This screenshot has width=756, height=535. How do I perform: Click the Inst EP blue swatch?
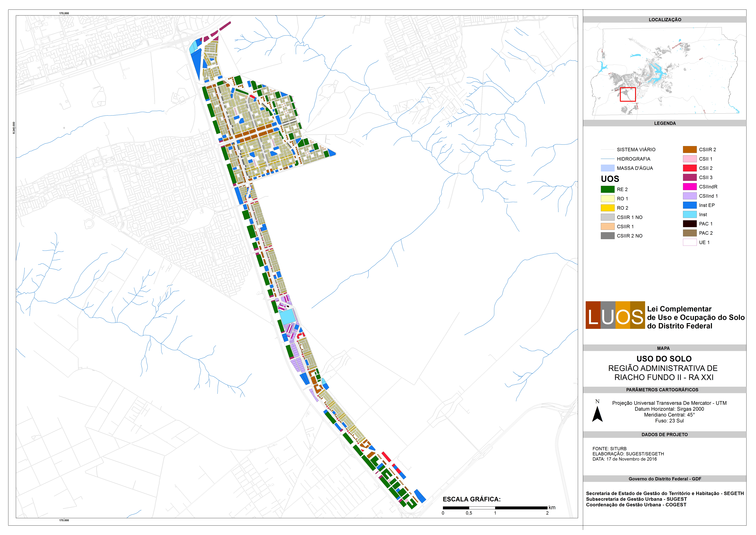pos(690,205)
